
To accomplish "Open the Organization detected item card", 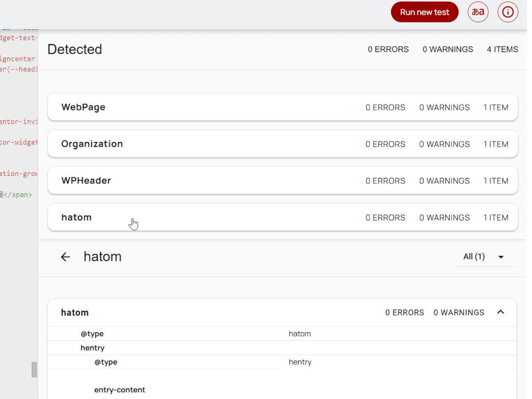I will point(282,144).
